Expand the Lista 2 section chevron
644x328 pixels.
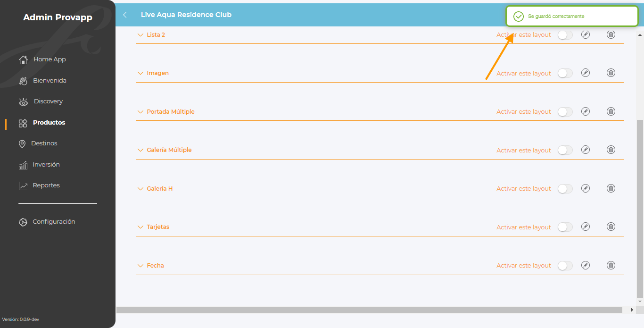(140, 35)
